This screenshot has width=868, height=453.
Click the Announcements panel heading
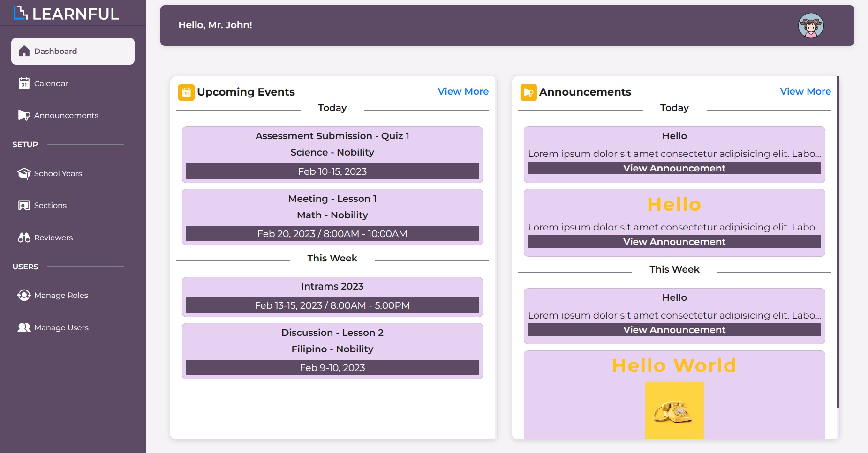click(585, 92)
